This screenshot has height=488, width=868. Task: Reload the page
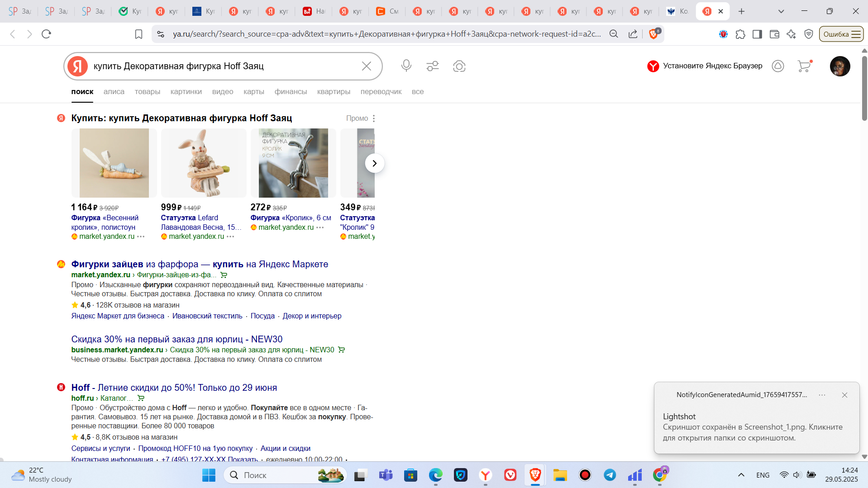[x=46, y=34]
